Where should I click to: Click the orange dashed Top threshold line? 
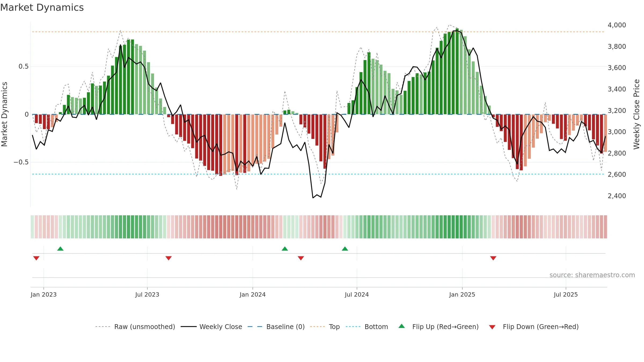tap(318, 32)
